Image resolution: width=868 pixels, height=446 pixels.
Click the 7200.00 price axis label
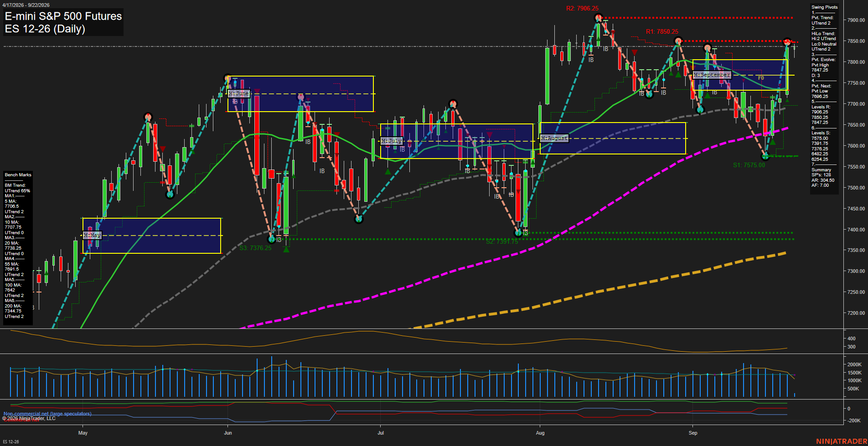(x=856, y=313)
